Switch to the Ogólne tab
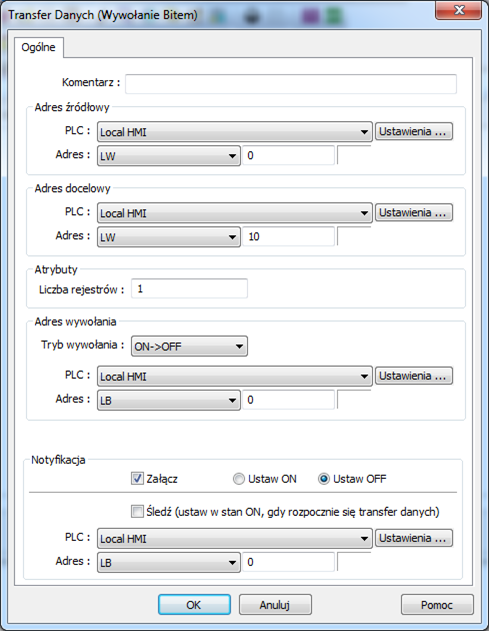The width and height of the screenshot is (489, 631). (39, 47)
